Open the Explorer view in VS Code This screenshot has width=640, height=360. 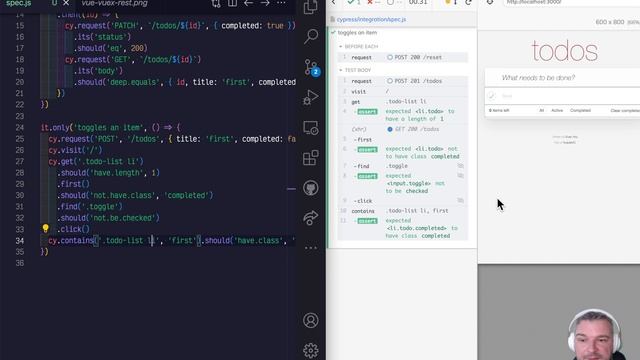pyautogui.click(x=311, y=7)
